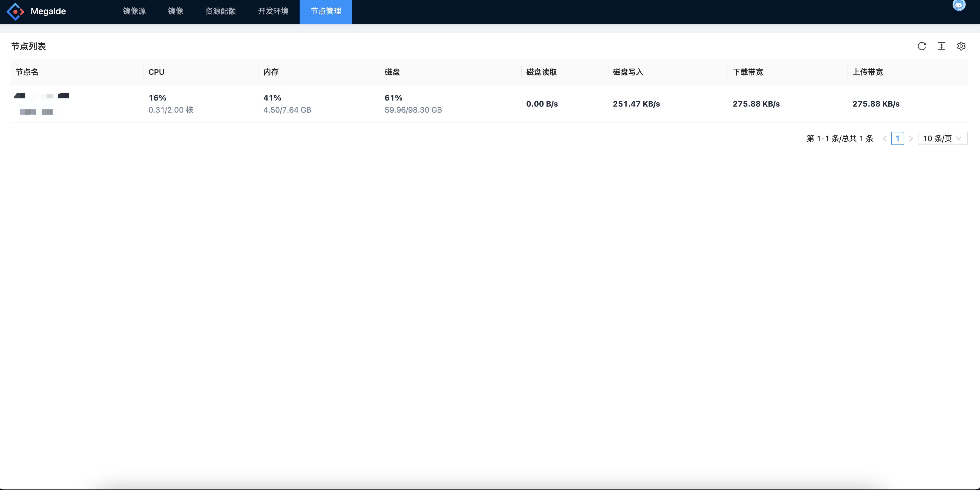This screenshot has height=490, width=980.
Task: Open the 镜像源 tab
Action: pos(134,12)
